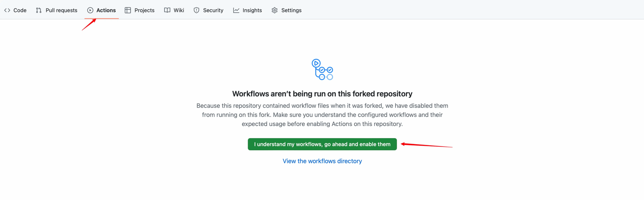Switch to the Security tab
This screenshot has height=200, width=644.
(x=213, y=10)
